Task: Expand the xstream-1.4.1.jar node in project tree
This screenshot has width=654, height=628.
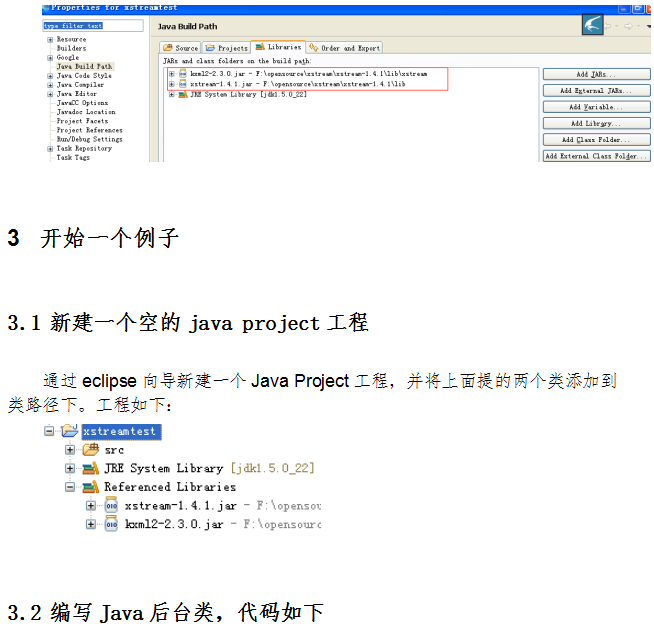Action: click(x=91, y=506)
